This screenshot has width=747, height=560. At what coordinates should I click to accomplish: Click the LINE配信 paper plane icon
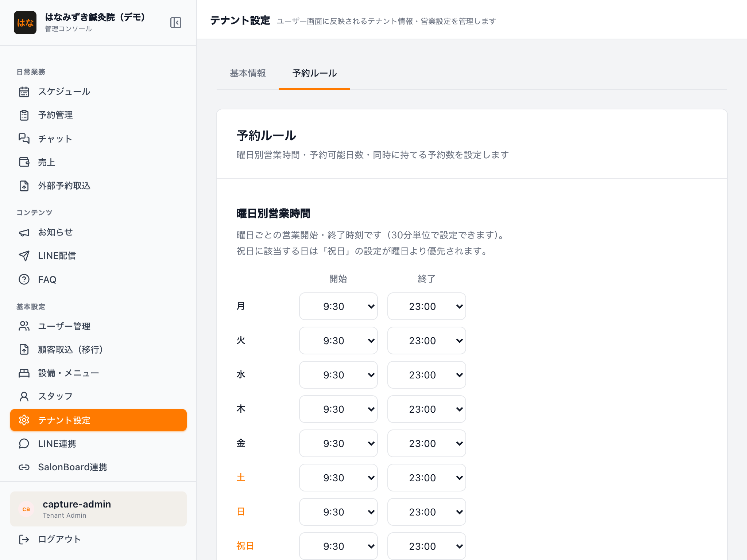24,256
